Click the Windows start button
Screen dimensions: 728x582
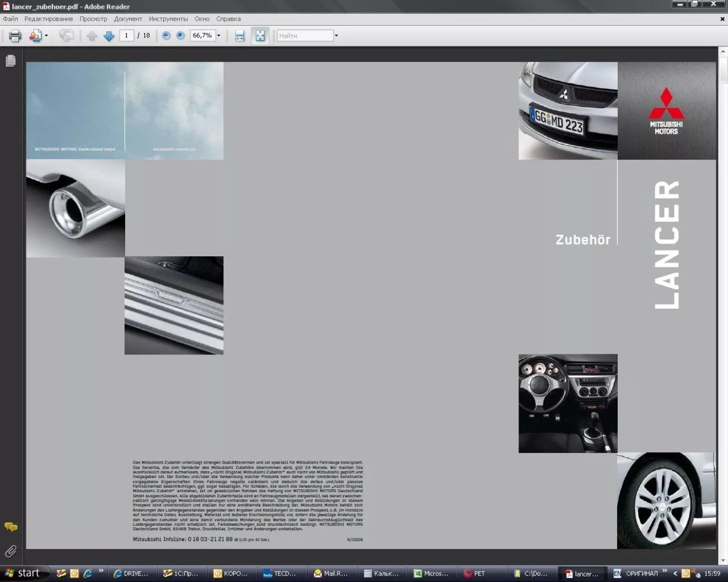click(23, 573)
